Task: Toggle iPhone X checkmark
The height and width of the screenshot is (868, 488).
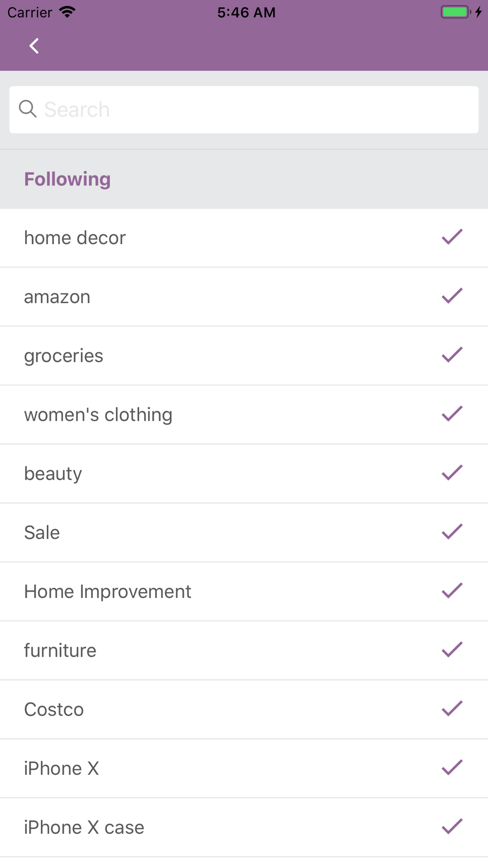Action: (x=452, y=768)
